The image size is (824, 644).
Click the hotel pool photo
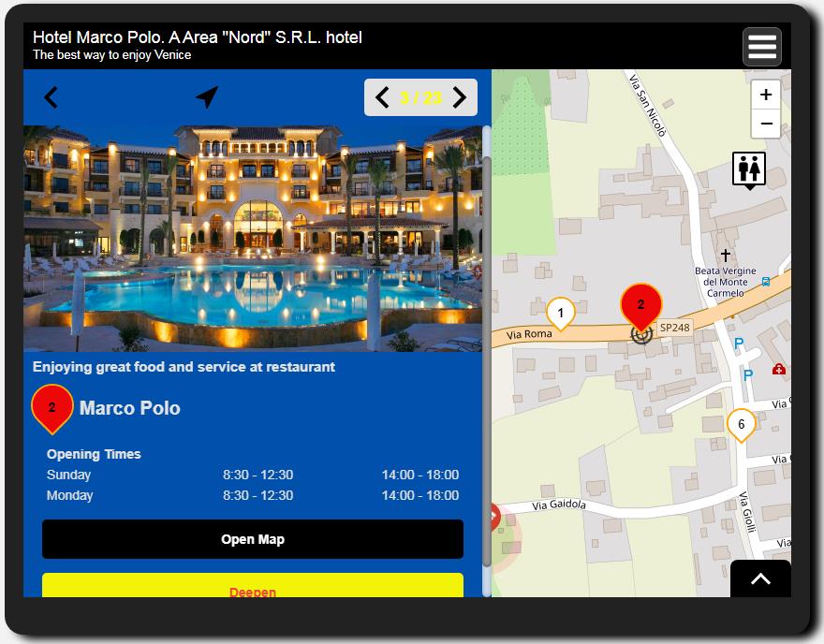click(x=253, y=239)
